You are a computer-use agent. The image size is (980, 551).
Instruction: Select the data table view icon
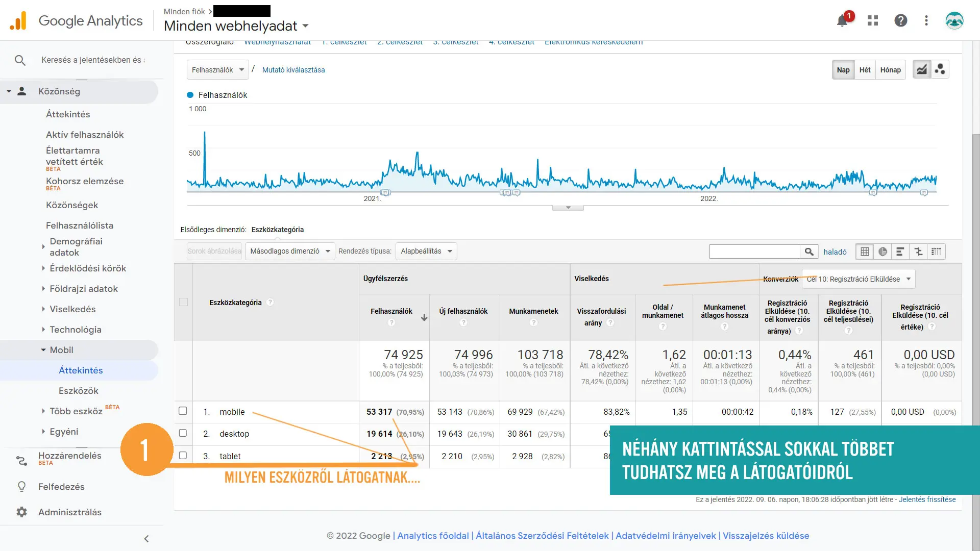click(865, 252)
